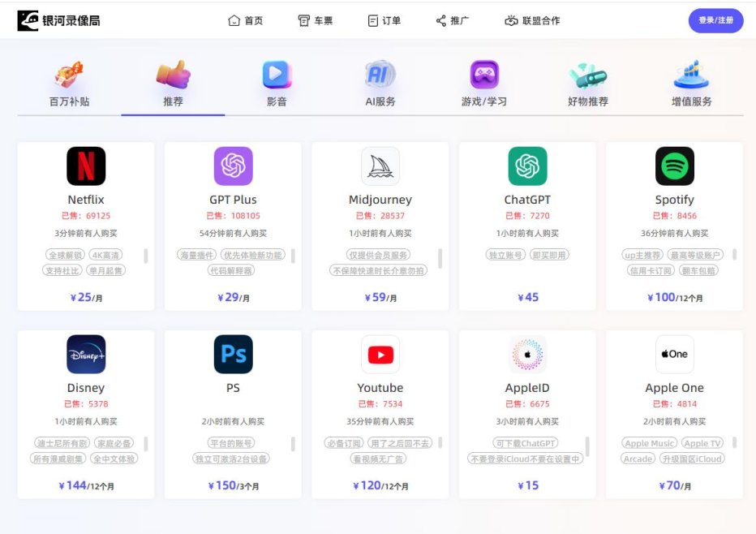The image size is (756, 534).
Task: Click the Photoshop PS icon
Action: (234, 354)
